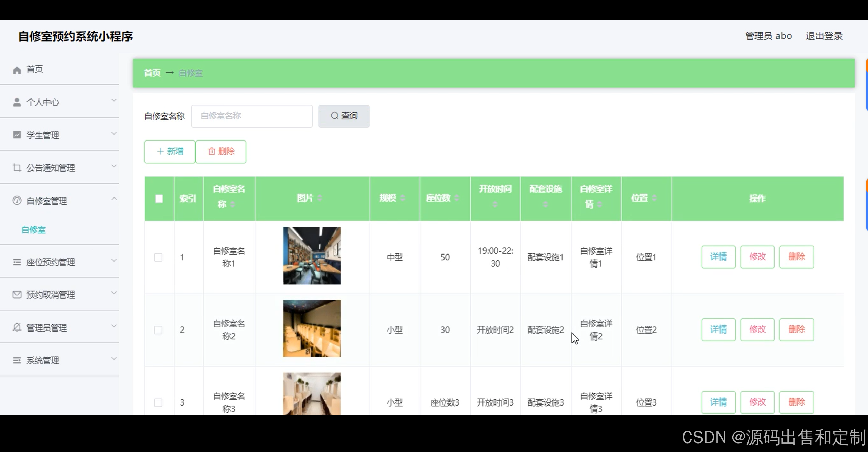This screenshot has width=868, height=452.
Task: Click the person icon for 个人中心
Action: coord(17,102)
